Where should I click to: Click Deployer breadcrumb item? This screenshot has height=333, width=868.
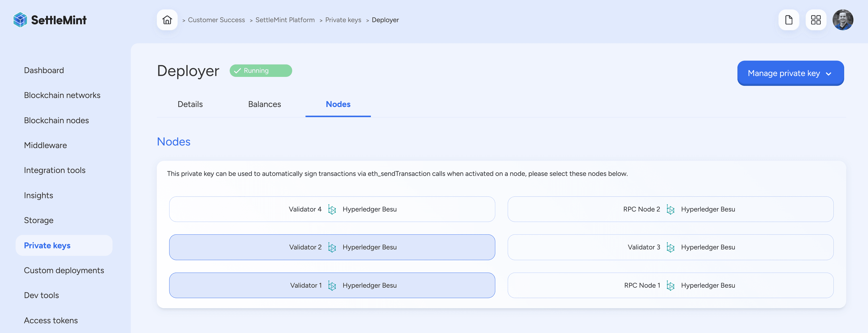pos(385,20)
